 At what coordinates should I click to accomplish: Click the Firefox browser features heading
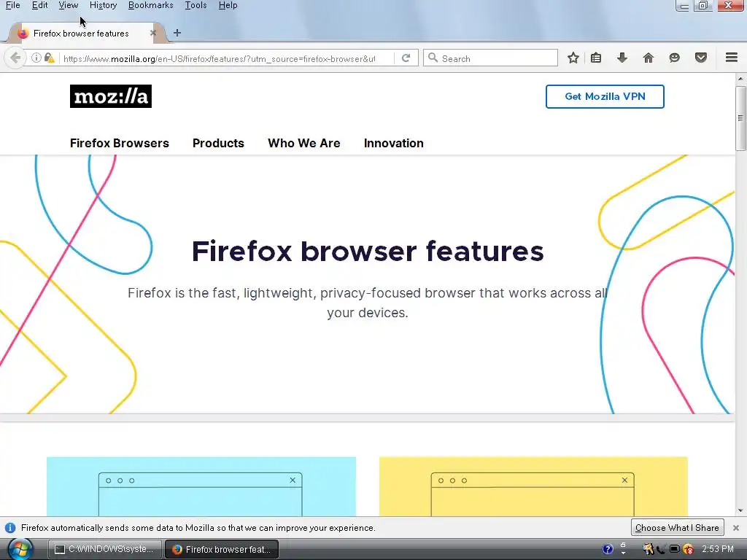point(368,251)
